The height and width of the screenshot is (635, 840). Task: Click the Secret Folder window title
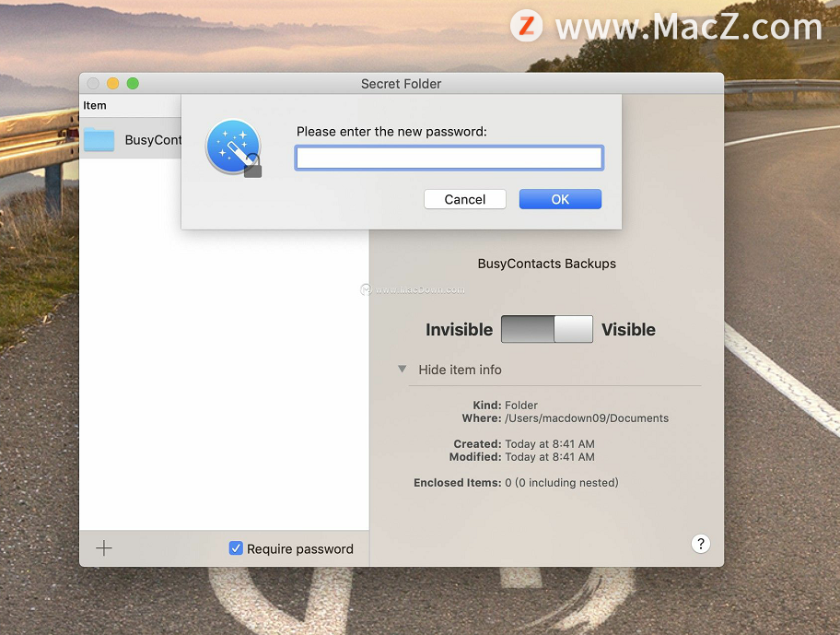point(402,84)
